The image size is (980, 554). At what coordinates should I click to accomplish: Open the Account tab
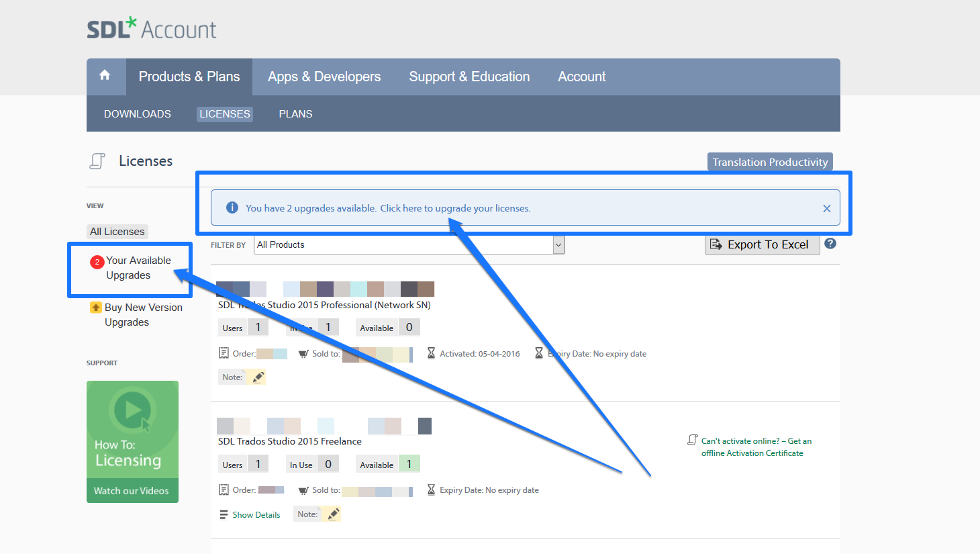click(x=582, y=77)
